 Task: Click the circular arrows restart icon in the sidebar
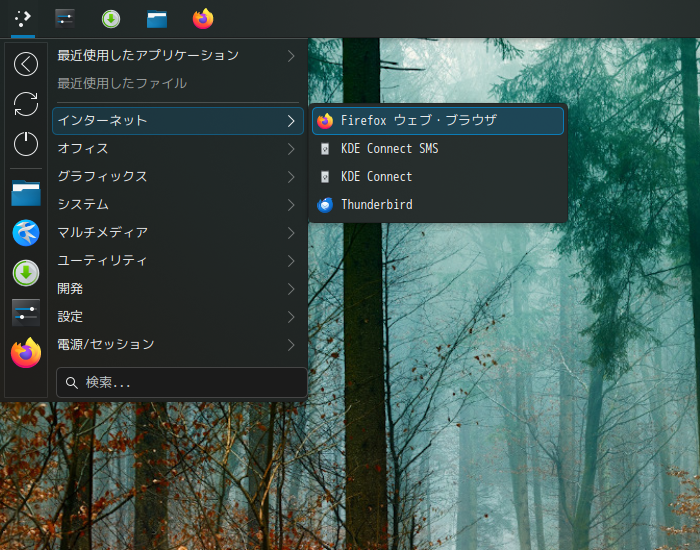click(x=26, y=104)
